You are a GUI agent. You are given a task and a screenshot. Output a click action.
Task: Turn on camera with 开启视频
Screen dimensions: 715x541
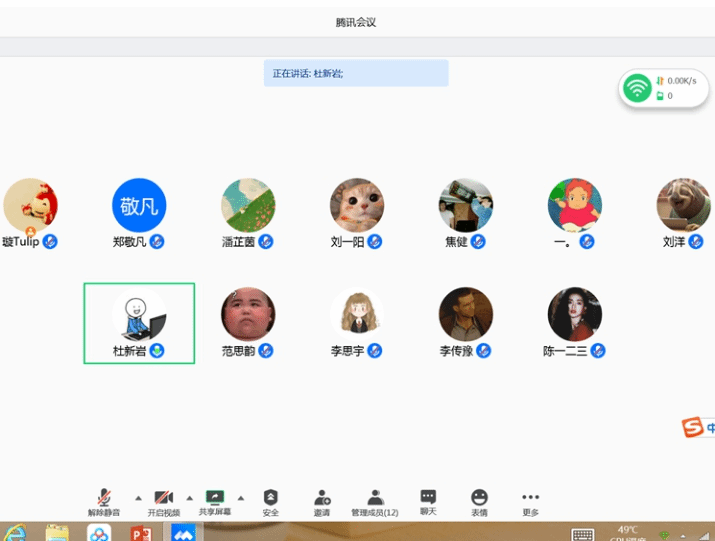[164, 498]
